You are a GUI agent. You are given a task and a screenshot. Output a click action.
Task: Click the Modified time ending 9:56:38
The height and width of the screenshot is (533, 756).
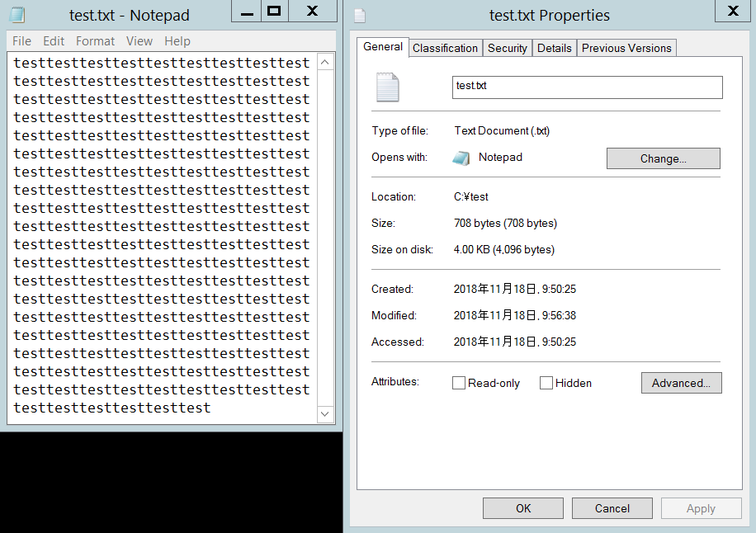click(514, 315)
